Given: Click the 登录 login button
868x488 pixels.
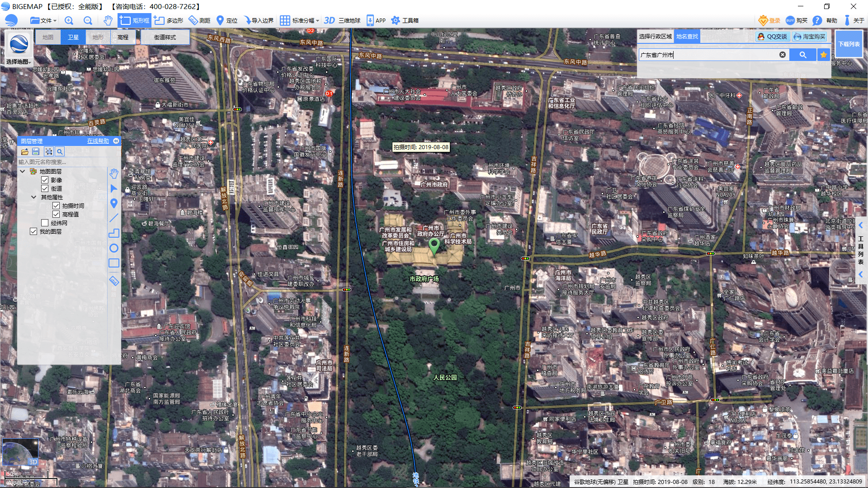Looking at the screenshot, I should pyautogui.click(x=769, y=20).
